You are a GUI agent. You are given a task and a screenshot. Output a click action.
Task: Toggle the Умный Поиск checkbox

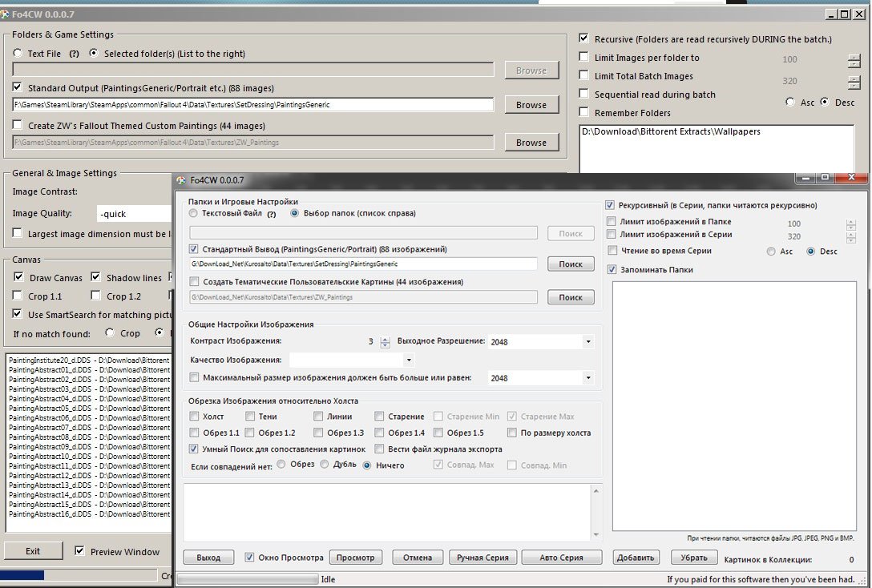194,449
